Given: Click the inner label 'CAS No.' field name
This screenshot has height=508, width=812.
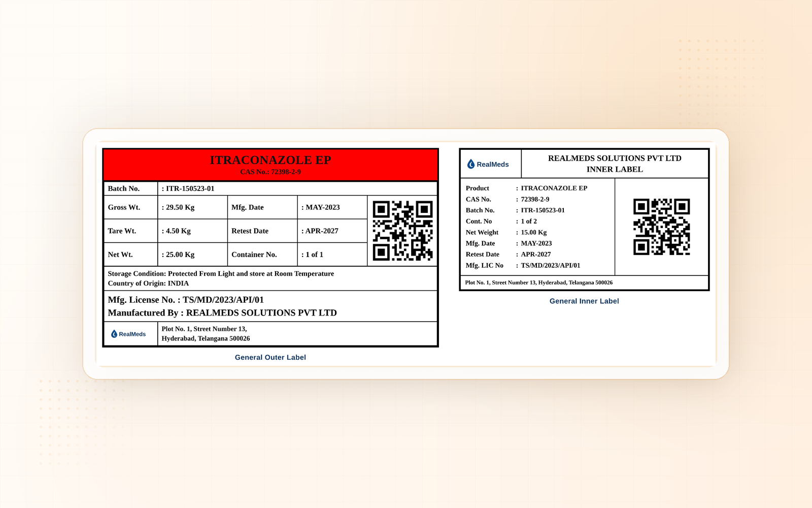Looking at the screenshot, I should click(x=479, y=199).
